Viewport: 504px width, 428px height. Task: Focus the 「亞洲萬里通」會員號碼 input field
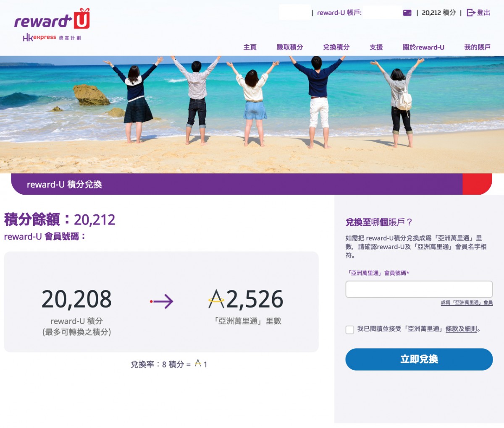[419, 289]
